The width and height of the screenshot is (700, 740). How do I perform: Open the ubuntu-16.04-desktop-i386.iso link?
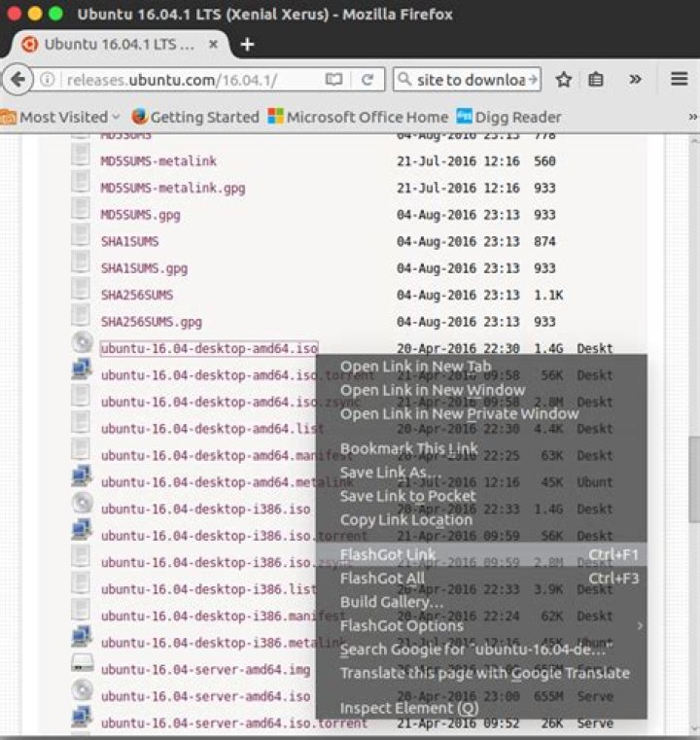[x=206, y=510]
